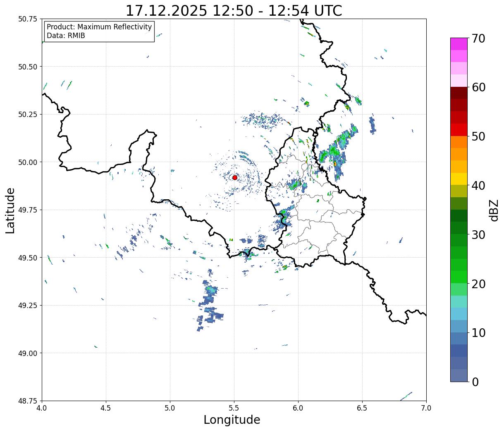Click the y-axis tick label 49.25
This screenshot has height=430, width=504.
pos(27,306)
